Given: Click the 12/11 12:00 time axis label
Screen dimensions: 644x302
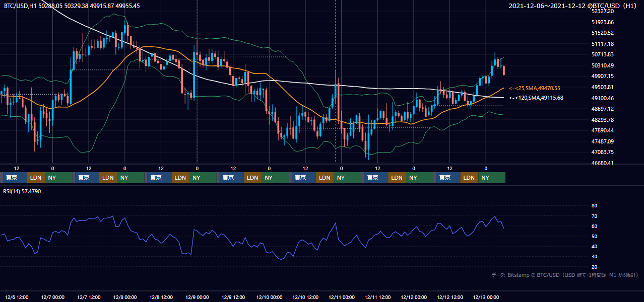Looking at the screenshot, I should point(377,297).
